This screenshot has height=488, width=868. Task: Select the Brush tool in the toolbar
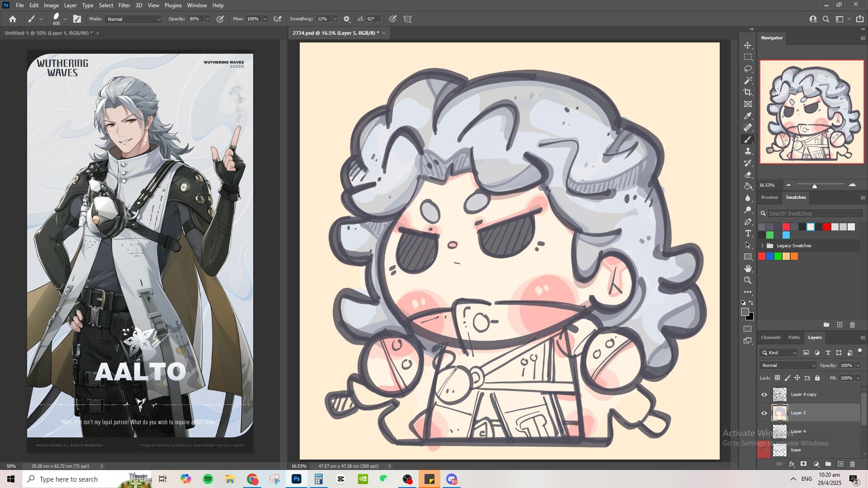(748, 140)
